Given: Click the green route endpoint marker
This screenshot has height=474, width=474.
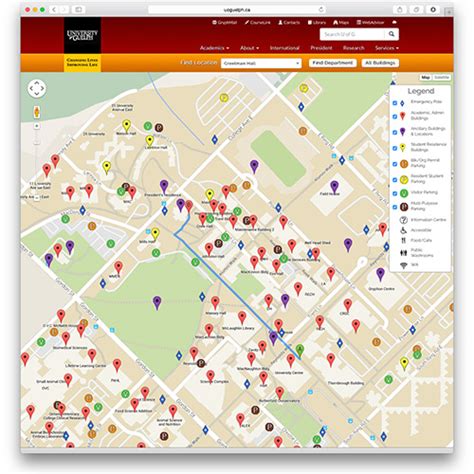Looking at the screenshot, I should coord(300,350).
